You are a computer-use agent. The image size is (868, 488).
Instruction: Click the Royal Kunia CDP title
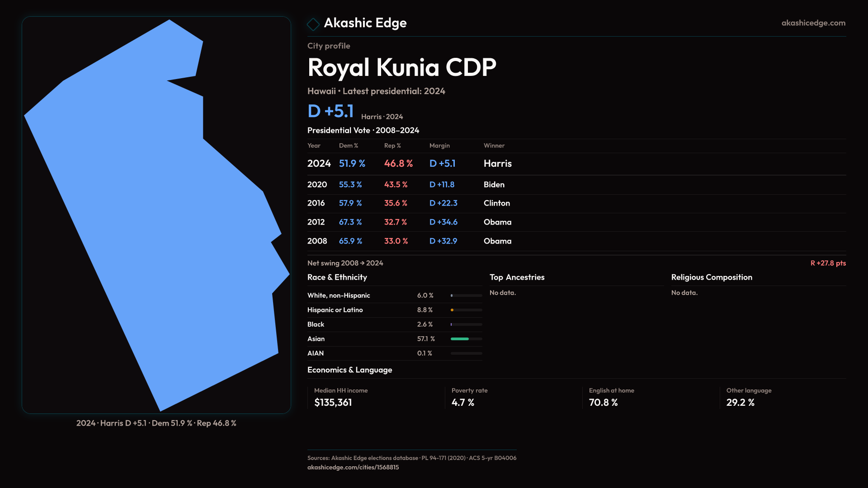401,68
